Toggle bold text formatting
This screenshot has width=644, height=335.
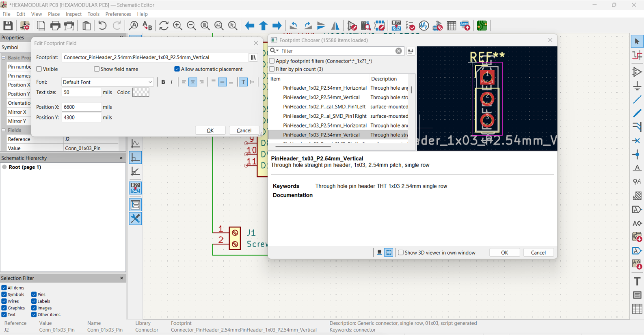click(163, 82)
